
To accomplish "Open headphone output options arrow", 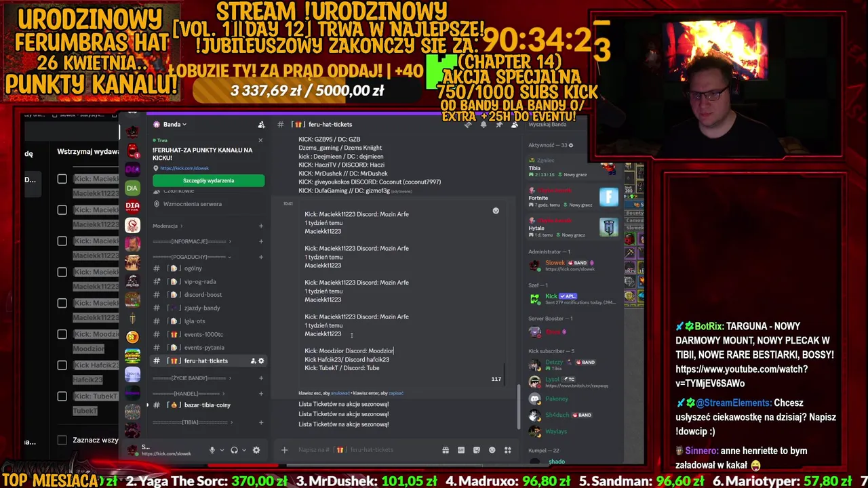I will pyautogui.click(x=243, y=450).
